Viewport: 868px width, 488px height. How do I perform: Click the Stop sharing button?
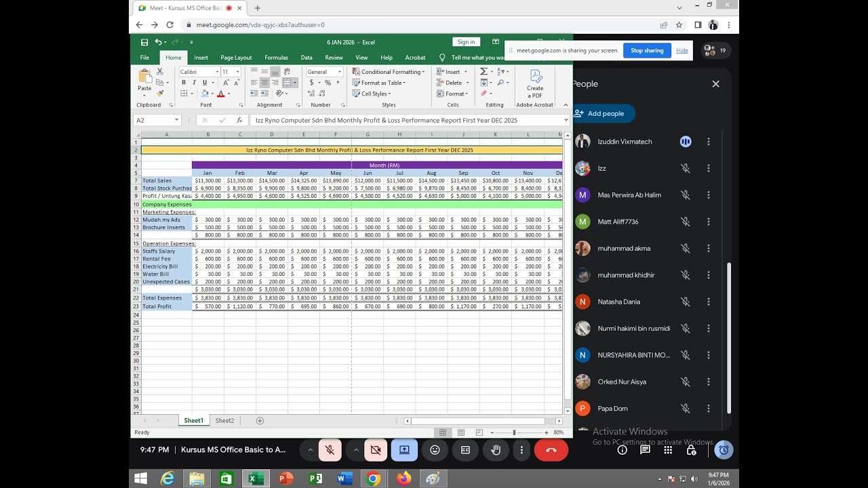pos(647,50)
